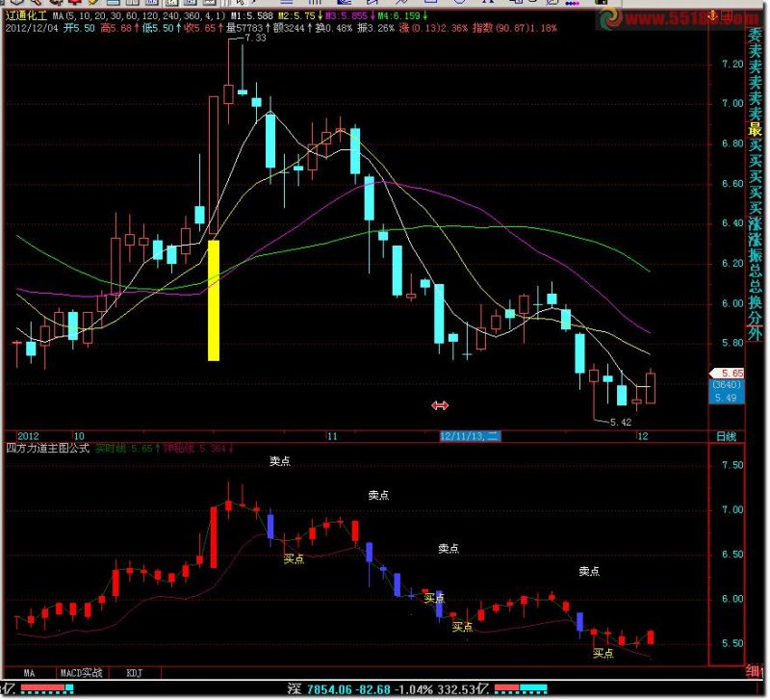Click the 细 button in the bottom-right corner
The width and height of the screenshot is (770, 700).
click(x=754, y=671)
